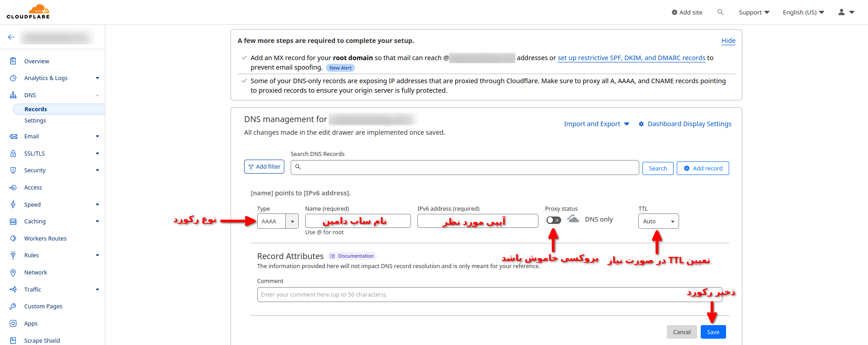Click the Email envelope icon

coord(13,137)
